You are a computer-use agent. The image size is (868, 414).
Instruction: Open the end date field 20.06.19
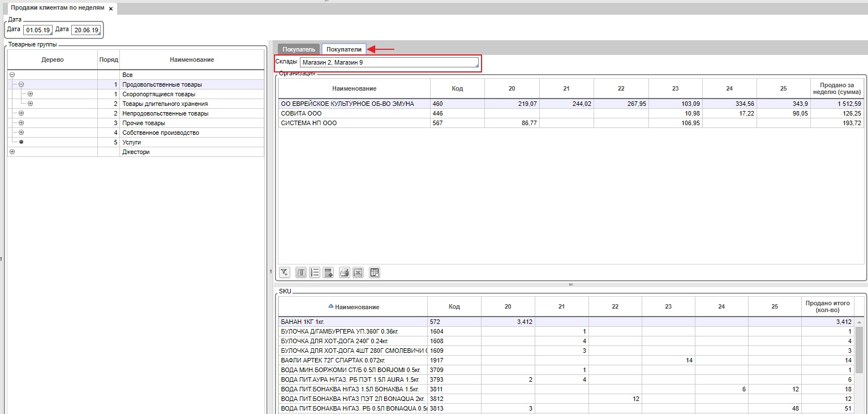(85, 30)
